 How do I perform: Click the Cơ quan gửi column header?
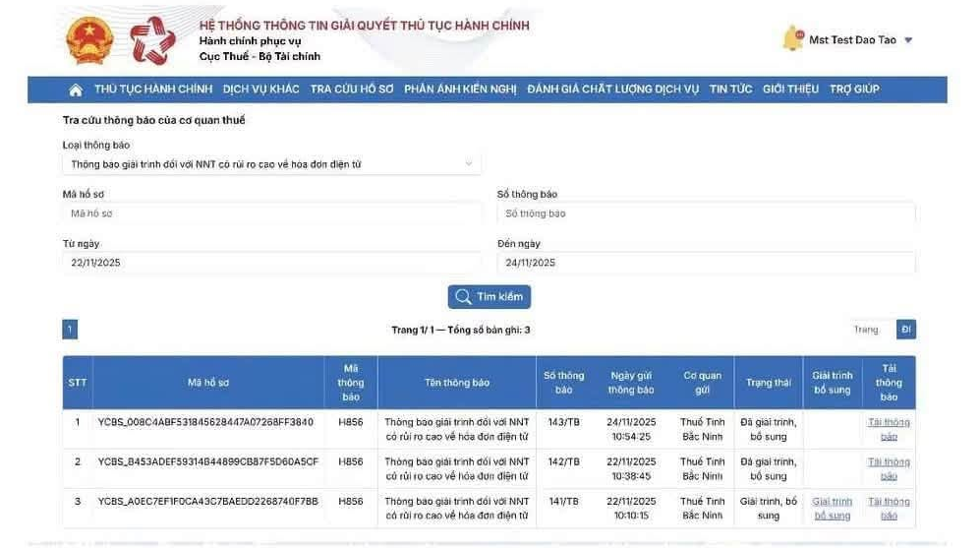[703, 383]
